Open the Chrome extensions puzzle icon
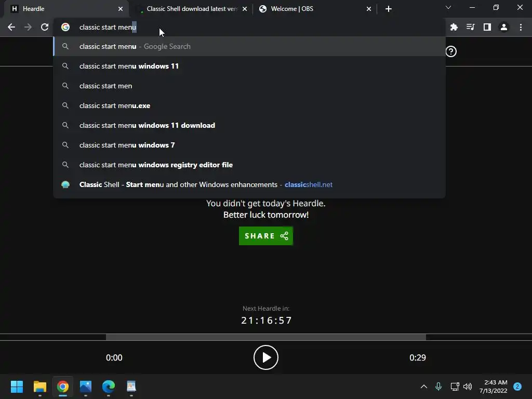This screenshot has height=399, width=532. tap(454, 27)
